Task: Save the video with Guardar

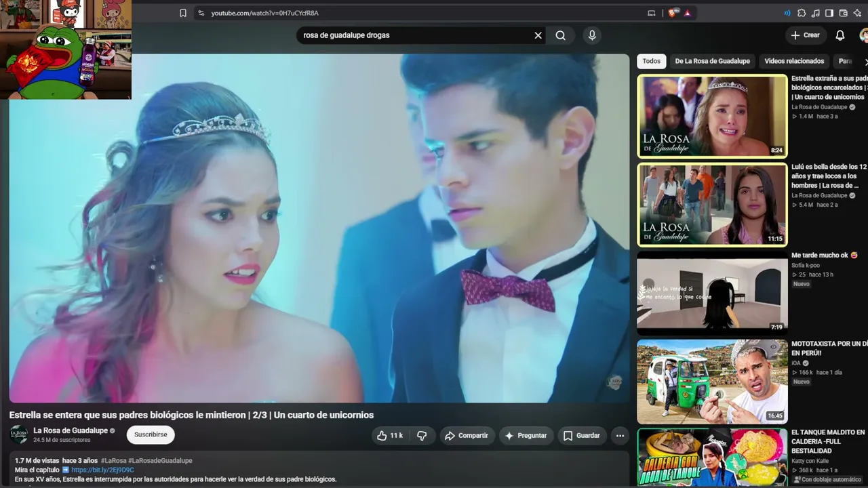Action: (x=582, y=436)
